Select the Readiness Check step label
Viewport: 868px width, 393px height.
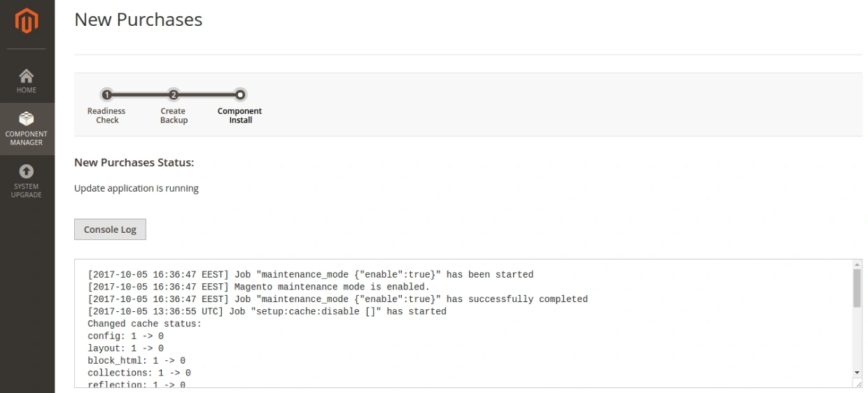point(106,115)
